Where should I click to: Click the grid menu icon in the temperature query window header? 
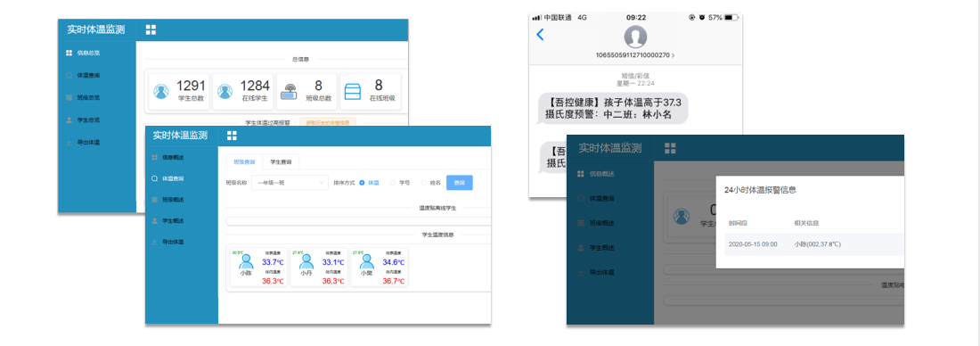click(x=232, y=136)
